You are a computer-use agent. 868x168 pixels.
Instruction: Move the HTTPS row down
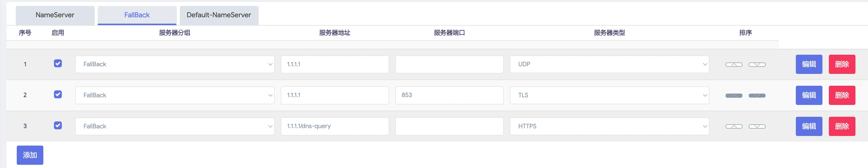[757, 126]
